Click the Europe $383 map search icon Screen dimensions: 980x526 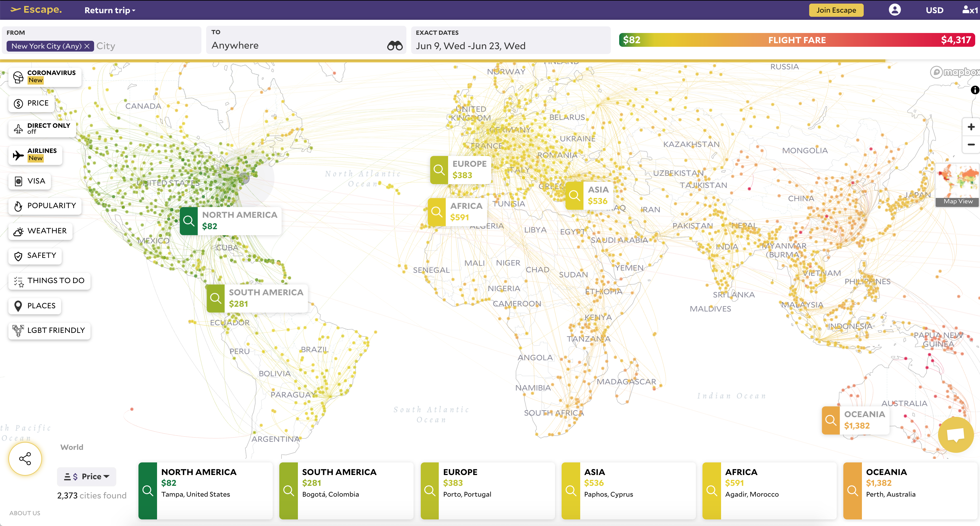tap(439, 170)
